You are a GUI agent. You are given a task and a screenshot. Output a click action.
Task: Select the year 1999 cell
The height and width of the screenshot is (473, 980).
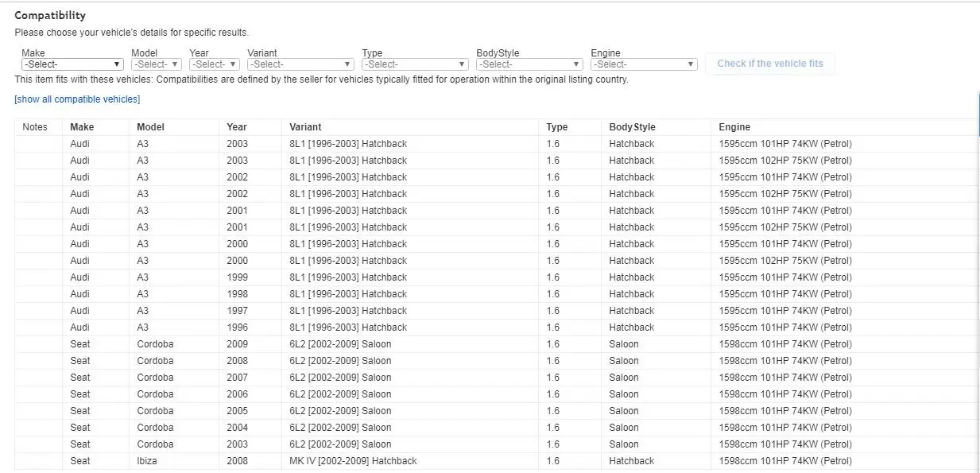pos(237,277)
